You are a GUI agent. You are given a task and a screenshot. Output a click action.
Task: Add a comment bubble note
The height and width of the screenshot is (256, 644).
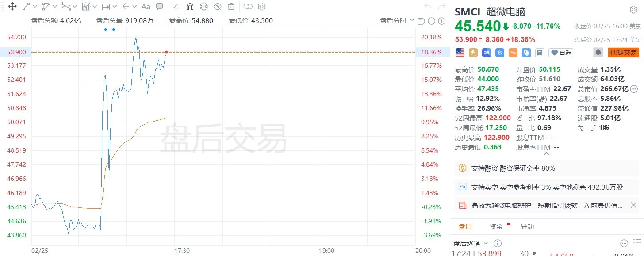pyautogui.click(x=160, y=7)
